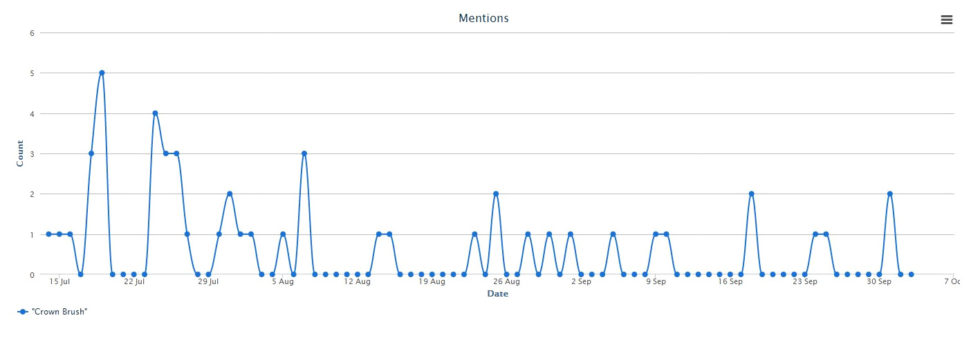
Task: Click the "Count" y-axis title
Action: point(20,153)
